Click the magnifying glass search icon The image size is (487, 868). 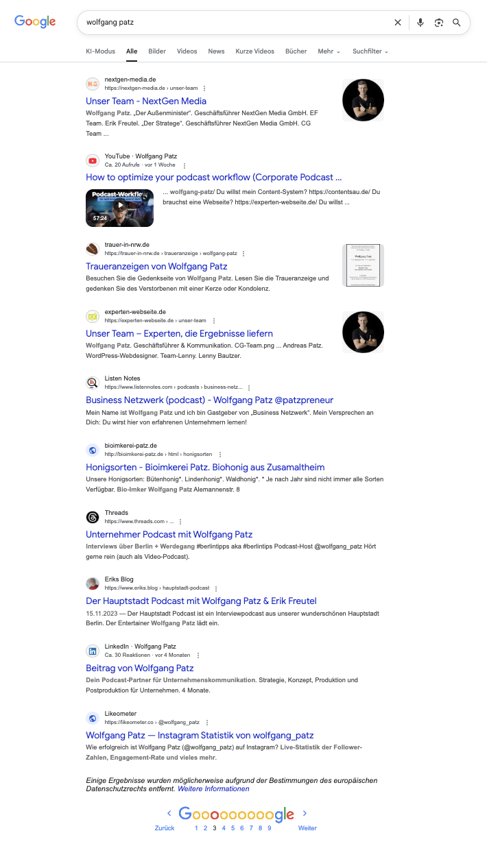[457, 23]
